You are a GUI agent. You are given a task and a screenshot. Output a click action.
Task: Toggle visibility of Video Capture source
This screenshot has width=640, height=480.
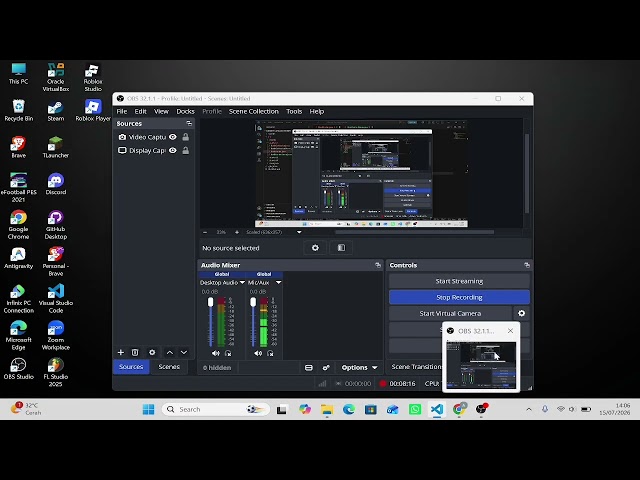coord(173,137)
